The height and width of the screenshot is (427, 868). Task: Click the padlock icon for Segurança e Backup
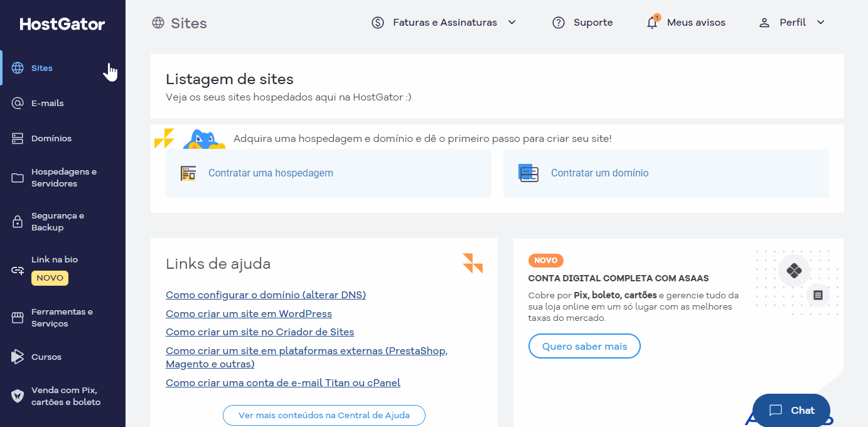(18, 222)
